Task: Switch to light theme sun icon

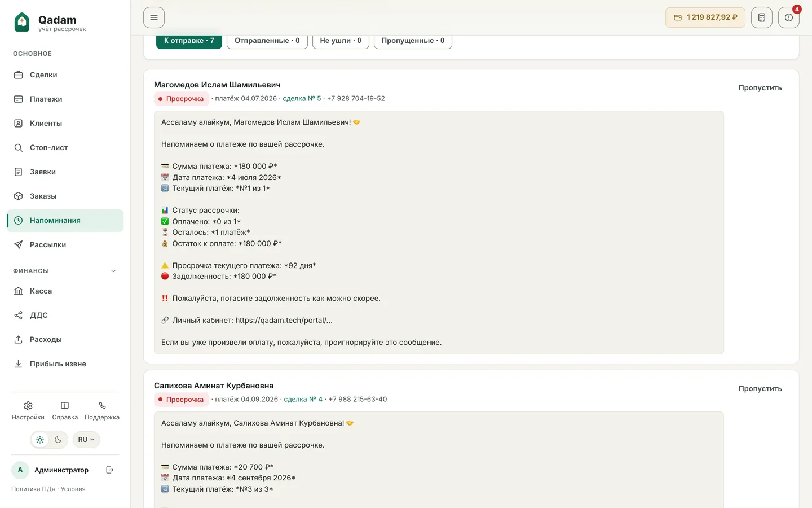Action: (40, 440)
